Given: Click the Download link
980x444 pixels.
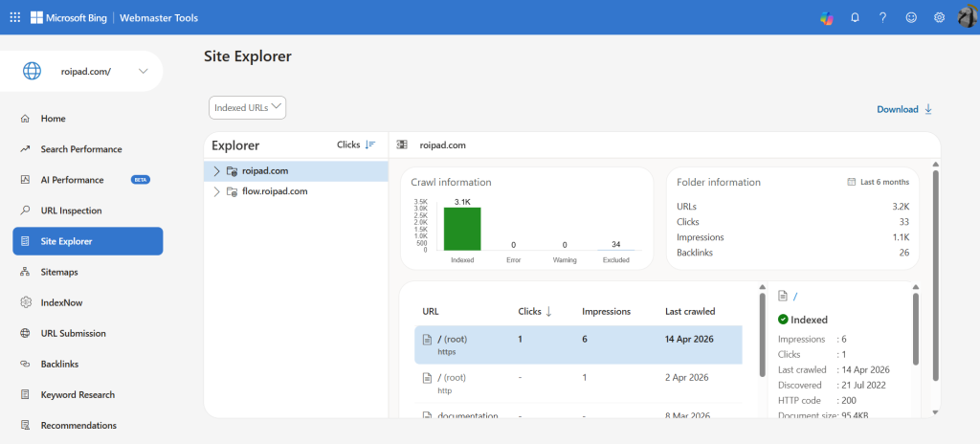Looking at the screenshot, I should (x=898, y=109).
